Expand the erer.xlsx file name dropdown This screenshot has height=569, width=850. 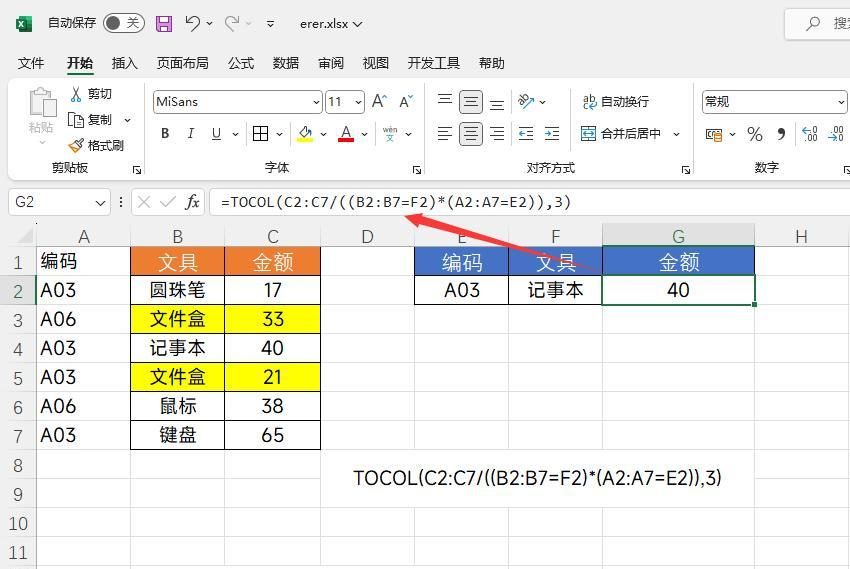pyautogui.click(x=357, y=24)
